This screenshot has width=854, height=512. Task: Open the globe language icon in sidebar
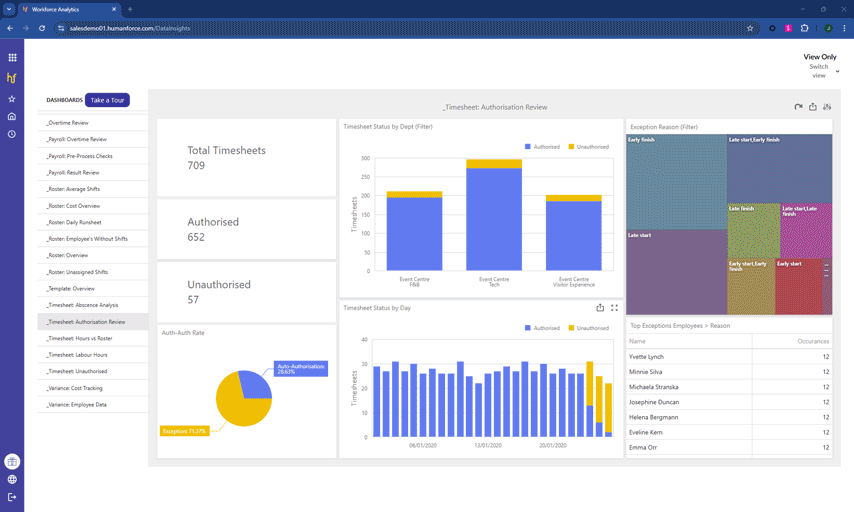pyautogui.click(x=12, y=480)
